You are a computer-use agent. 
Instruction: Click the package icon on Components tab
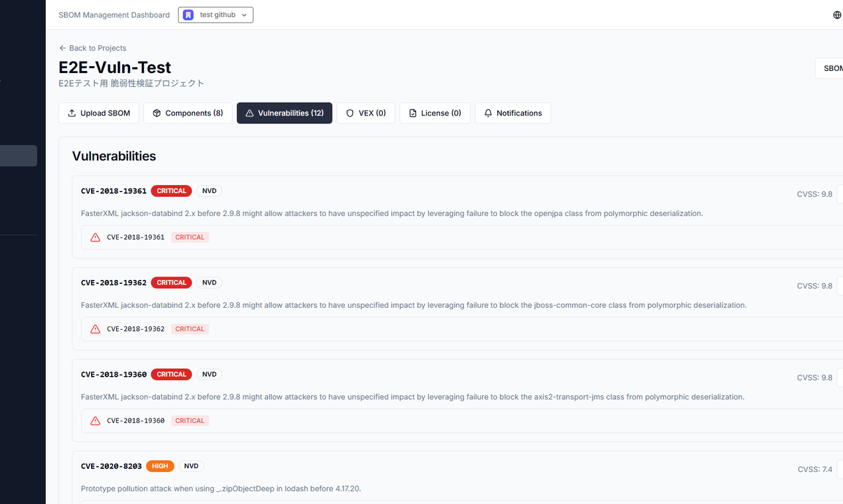click(155, 113)
